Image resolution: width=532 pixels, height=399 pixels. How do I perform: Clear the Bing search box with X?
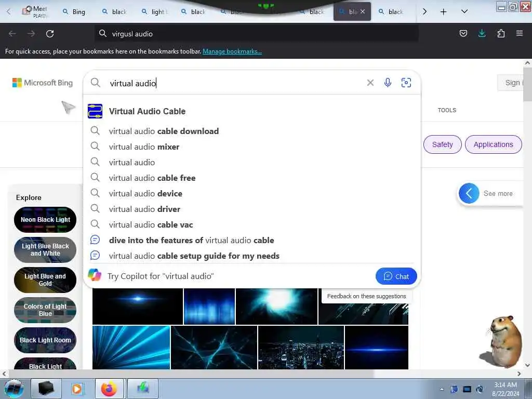pyautogui.click(x=370, y=83)
